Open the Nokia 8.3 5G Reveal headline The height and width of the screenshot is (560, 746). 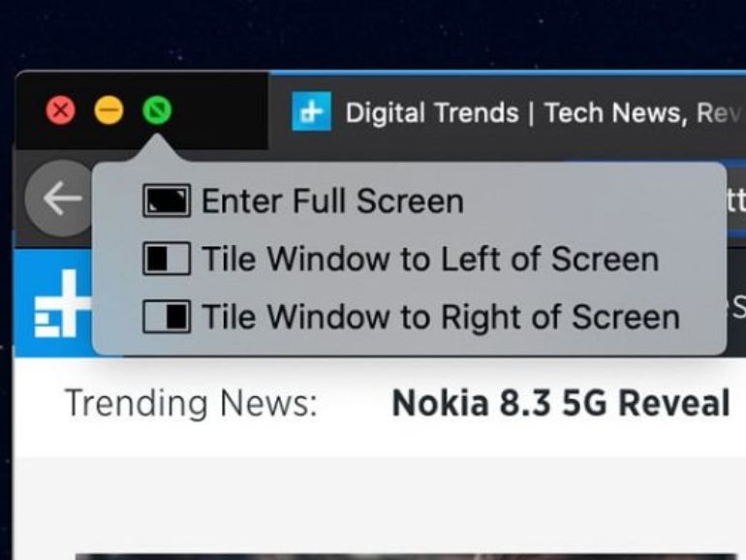[x=560, y=403]
